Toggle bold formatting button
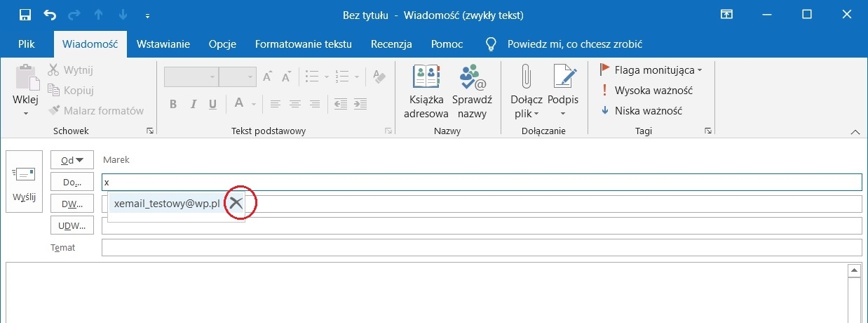Image resolution: width=868 pixels, height=323 pixels. (x=173, y=104)
